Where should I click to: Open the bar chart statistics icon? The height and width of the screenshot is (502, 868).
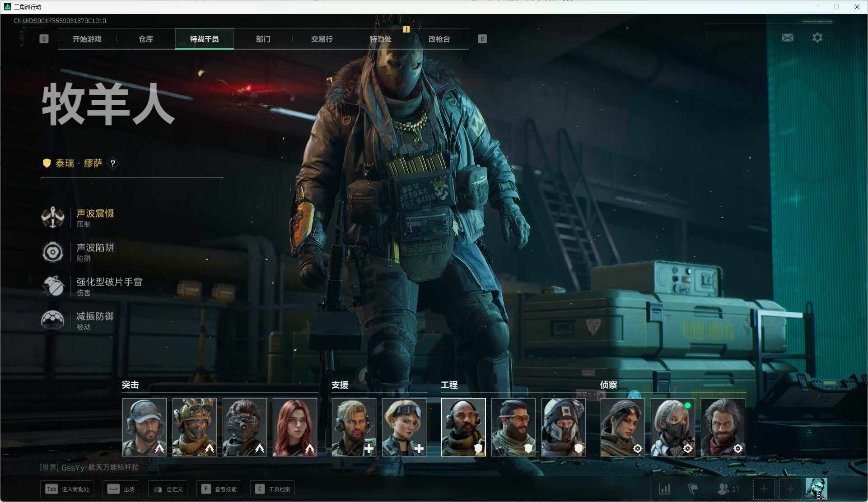coord(665,489)
